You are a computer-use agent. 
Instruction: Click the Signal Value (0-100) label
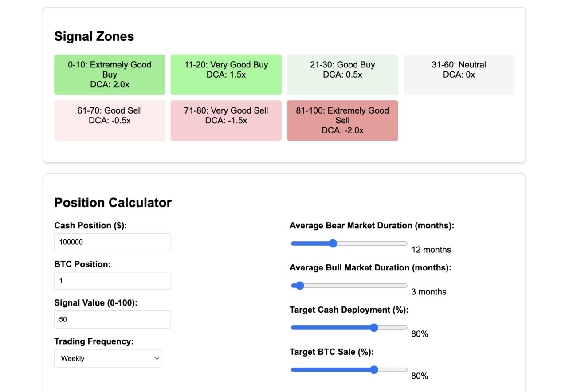96,303
